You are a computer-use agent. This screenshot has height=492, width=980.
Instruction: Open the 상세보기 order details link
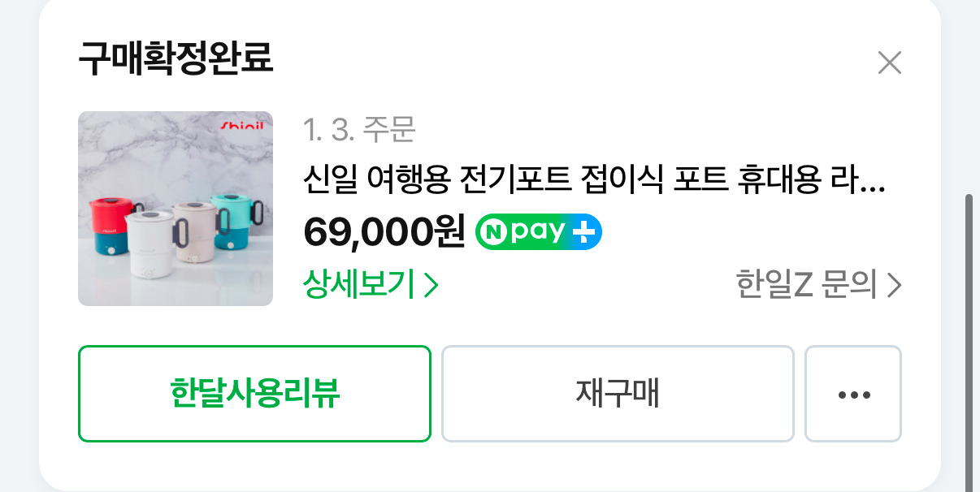click(371, 285)
